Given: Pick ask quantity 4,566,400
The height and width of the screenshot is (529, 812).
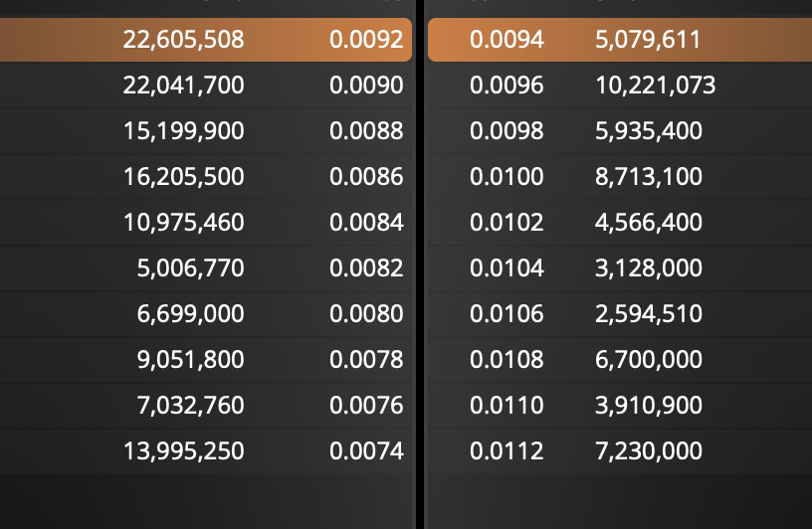Looking at the screenshot, I should tap(648, 223).
